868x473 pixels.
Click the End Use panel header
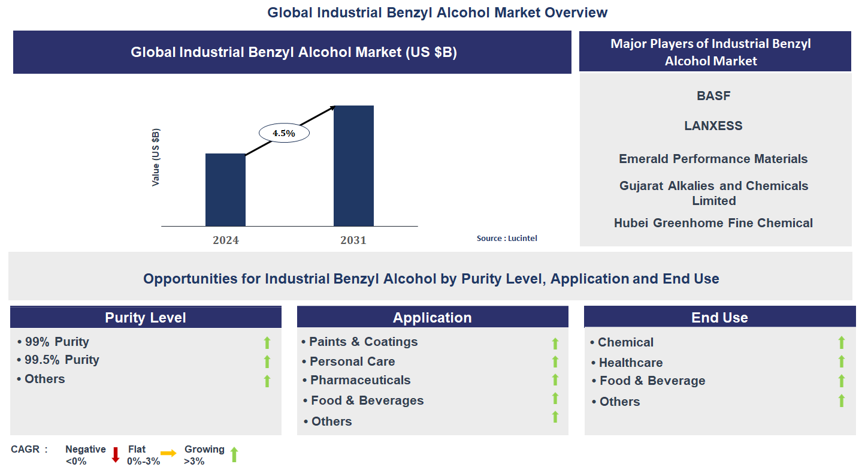pos(719,317)
